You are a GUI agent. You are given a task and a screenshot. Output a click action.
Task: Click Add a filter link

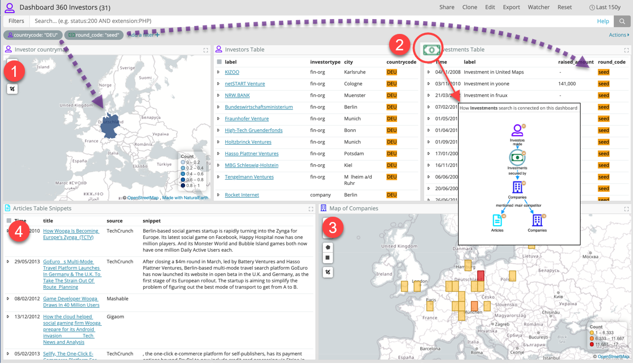point(144,35)
